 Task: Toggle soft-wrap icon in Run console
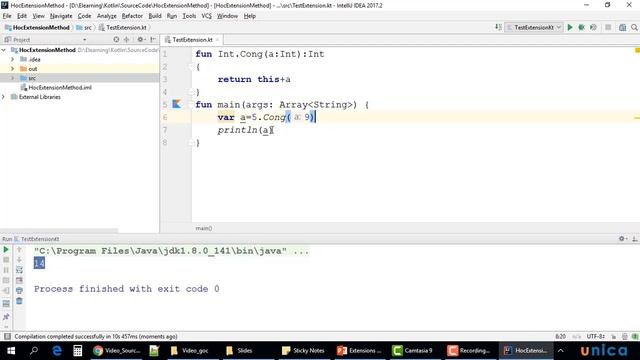pyautogui.click(x=19, y=270)
